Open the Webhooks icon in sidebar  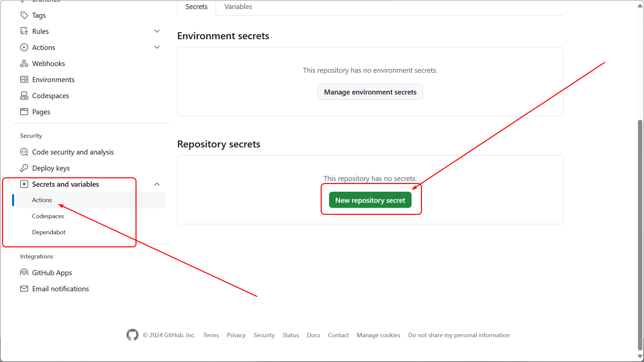[x=24, y=64]
